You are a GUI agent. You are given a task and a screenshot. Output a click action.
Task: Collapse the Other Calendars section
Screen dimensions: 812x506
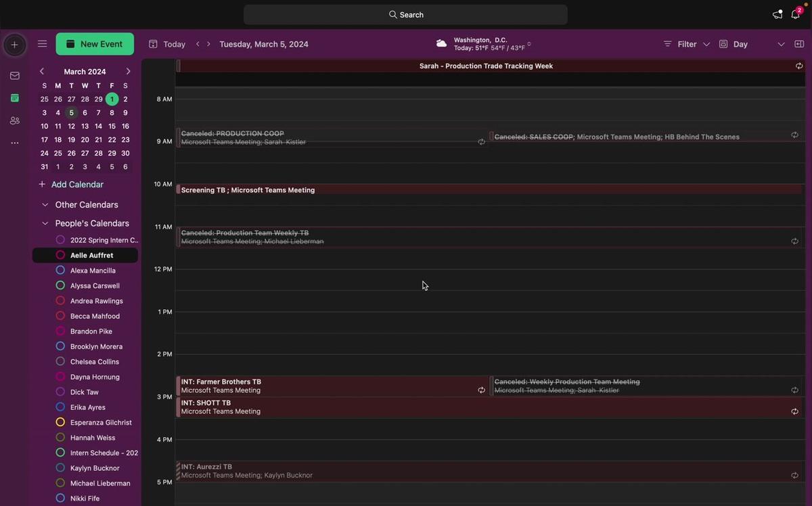coord(45,205)
